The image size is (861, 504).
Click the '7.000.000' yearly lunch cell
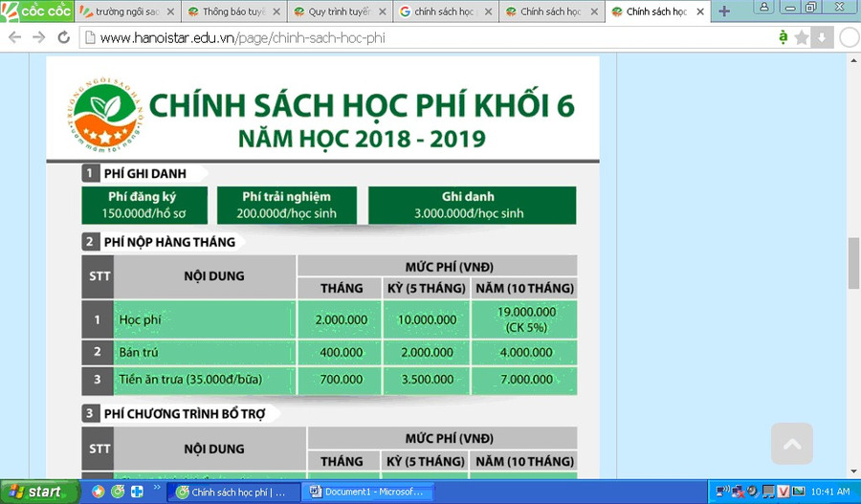(524, 380)
